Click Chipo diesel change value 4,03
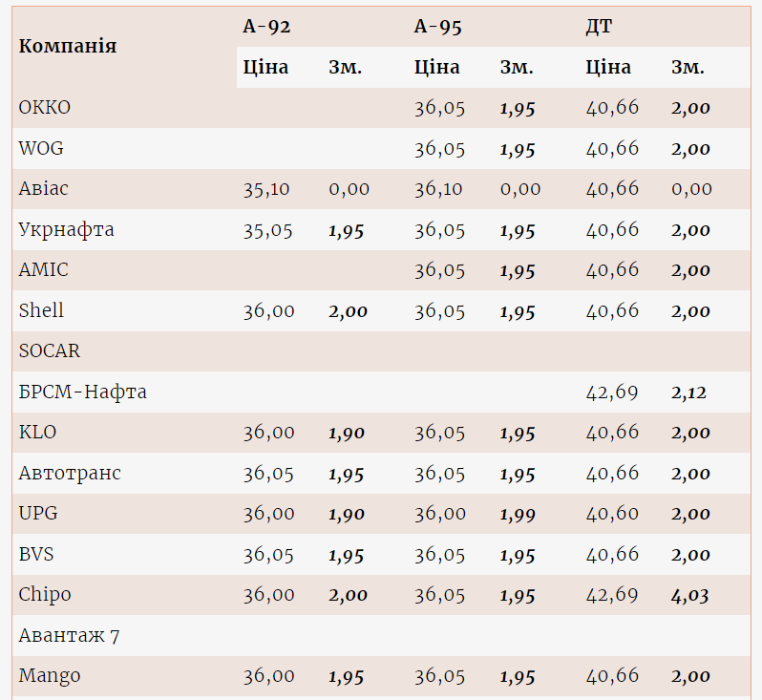 [x=689, y=595]
